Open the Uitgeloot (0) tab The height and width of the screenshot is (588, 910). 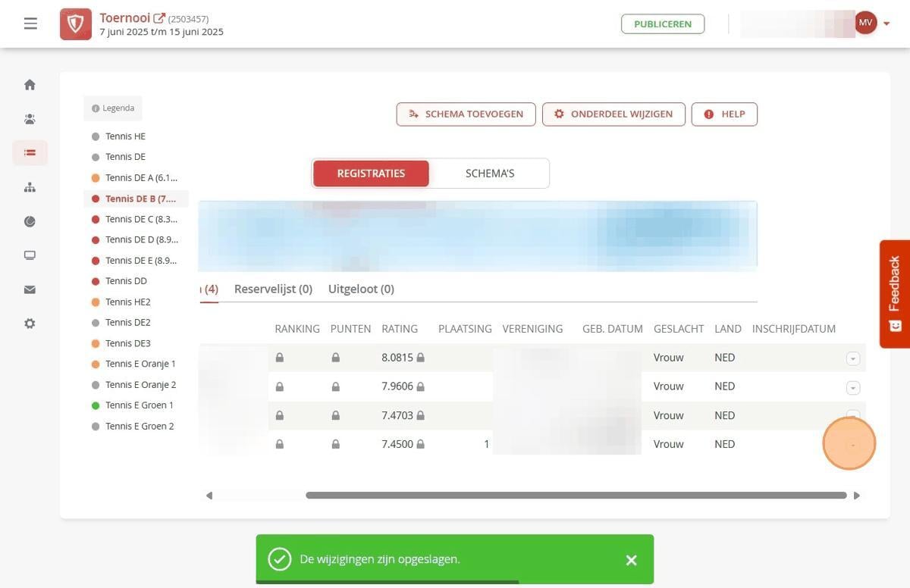(361, 289)
